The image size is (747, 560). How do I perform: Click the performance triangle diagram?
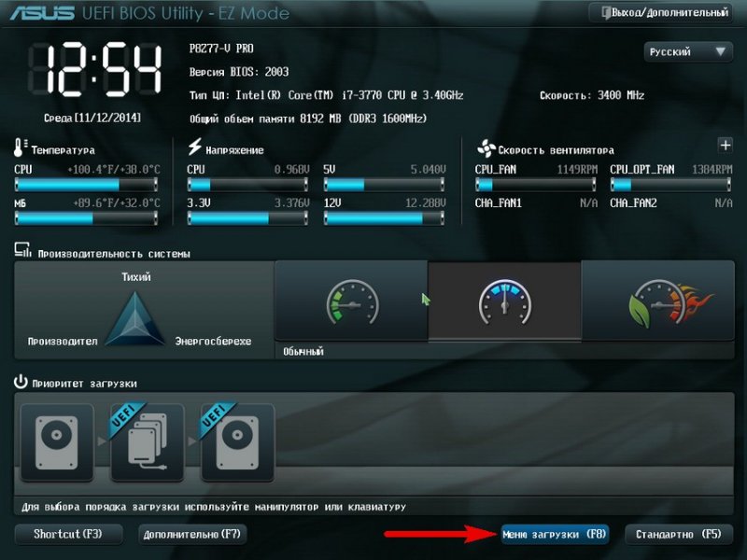(x=135, y=318)
